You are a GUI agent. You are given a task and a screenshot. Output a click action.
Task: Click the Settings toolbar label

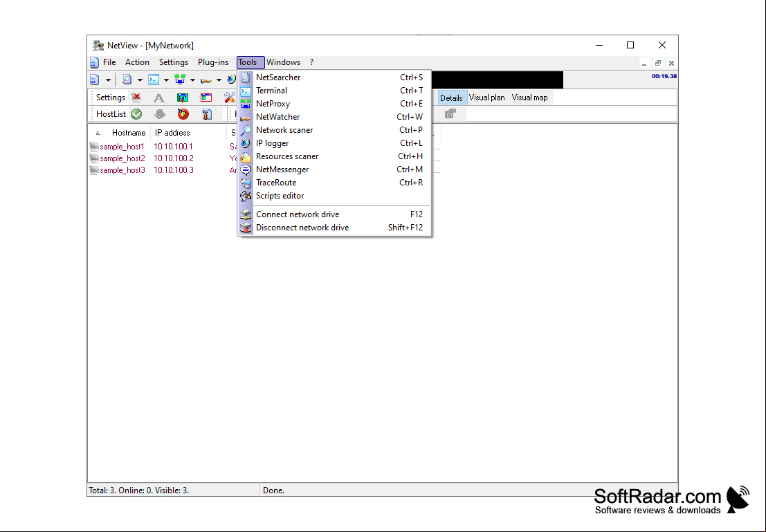[x=111, y=98]
